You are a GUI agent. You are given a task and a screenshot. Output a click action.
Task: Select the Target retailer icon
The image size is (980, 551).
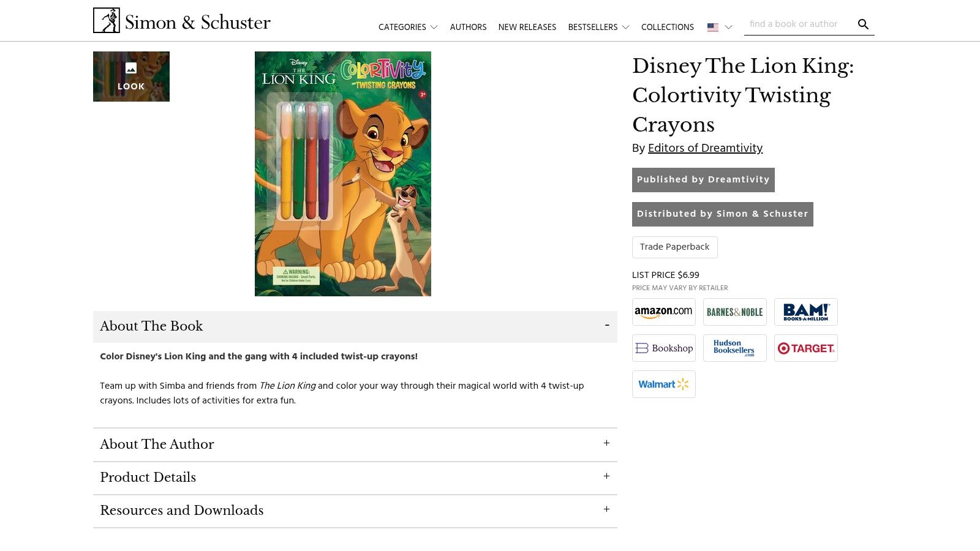pyautogui.click(x=805, y=348)
